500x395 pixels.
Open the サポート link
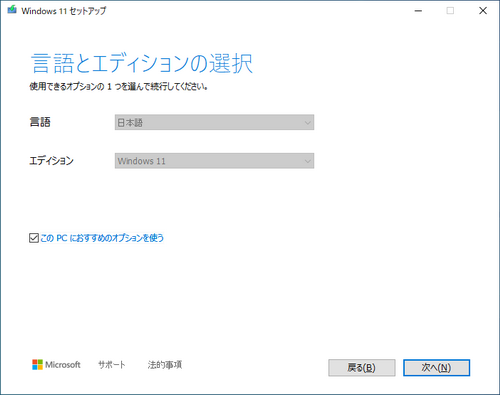[x=112, y=365]
